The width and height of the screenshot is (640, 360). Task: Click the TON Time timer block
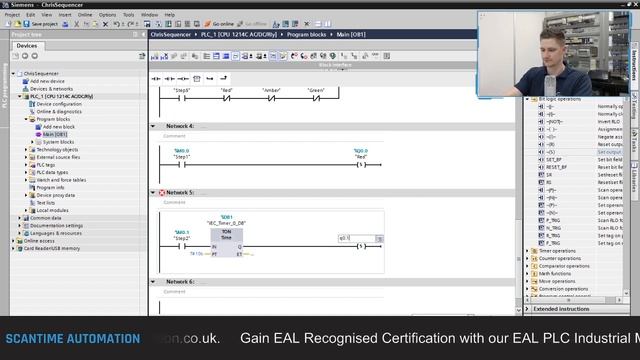pyautogui.click(x=227, y=243)
